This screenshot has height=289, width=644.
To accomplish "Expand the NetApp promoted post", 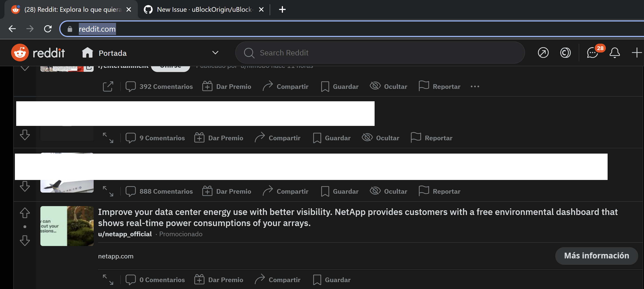I will tap(108, 279).
